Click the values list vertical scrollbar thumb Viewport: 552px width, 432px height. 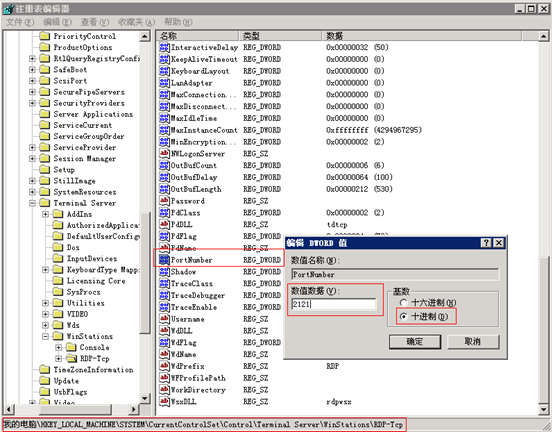click(544, 329)
